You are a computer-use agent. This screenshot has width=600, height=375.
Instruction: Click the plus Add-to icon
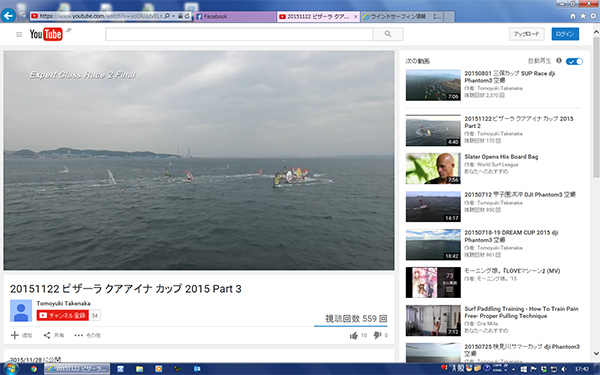point(15,335)
